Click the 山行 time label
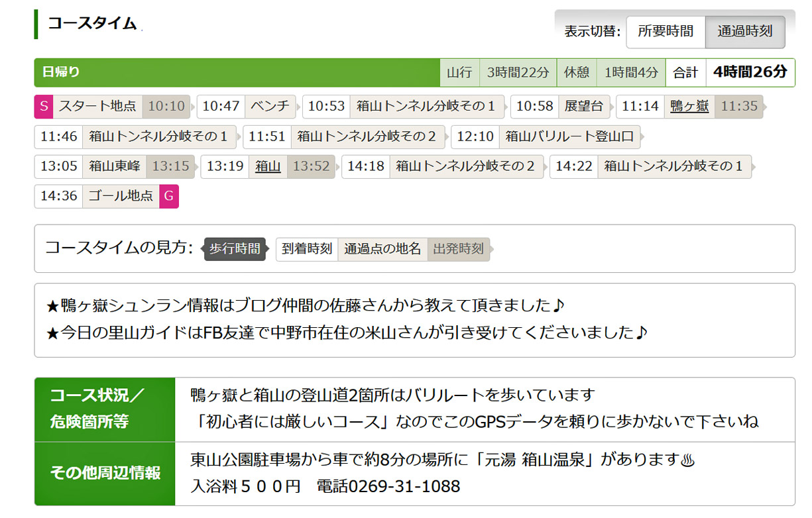The width and height of the screenshot is (812, 518). 459,73
